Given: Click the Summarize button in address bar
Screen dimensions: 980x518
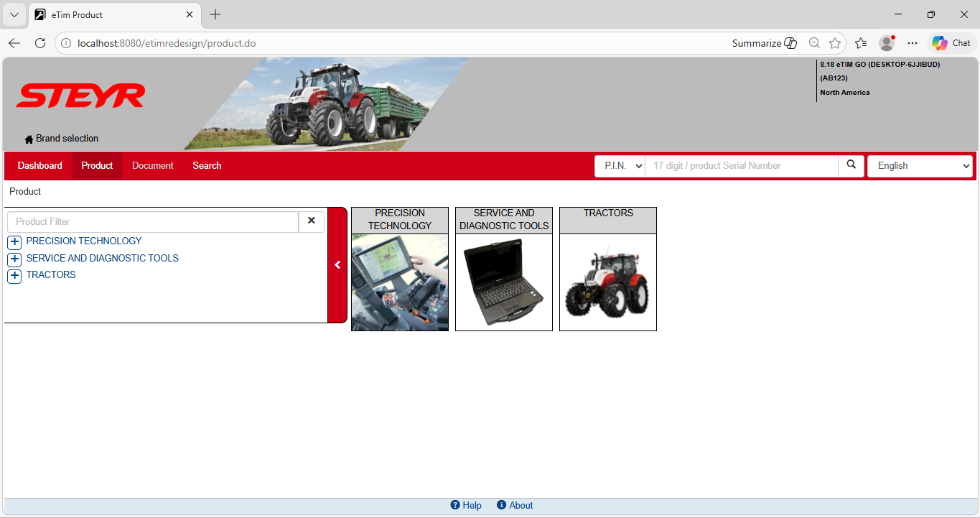Looking at the screenshot, I should (x=765, y=43).
